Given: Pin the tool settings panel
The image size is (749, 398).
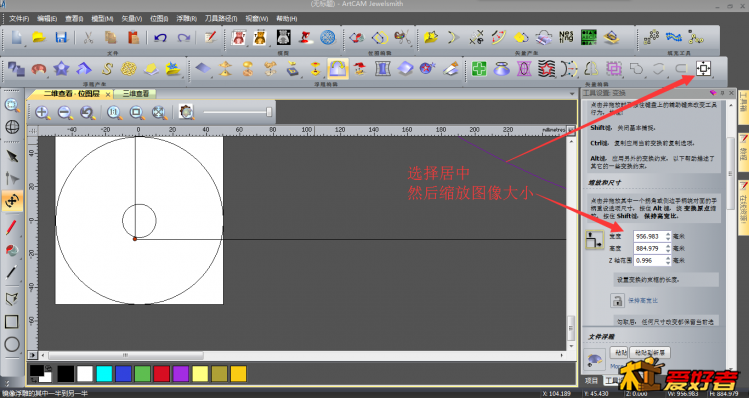Looking at the screenshot, I should point(722,93).
